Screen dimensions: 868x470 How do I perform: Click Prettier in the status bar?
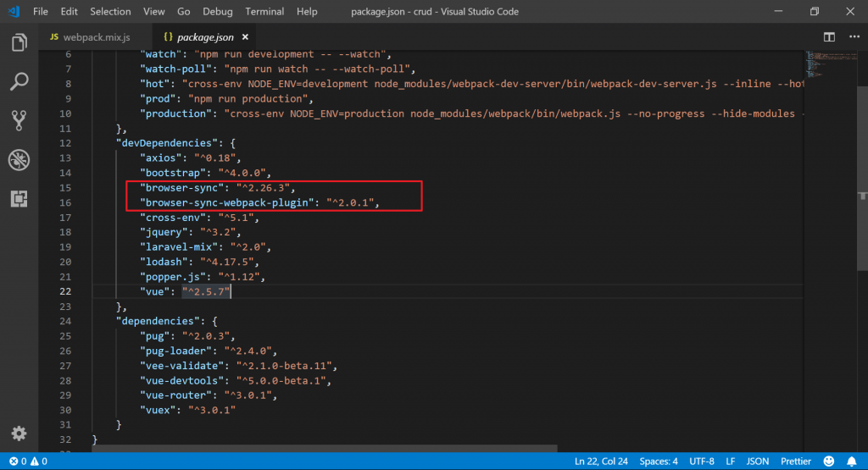point(795,462)
